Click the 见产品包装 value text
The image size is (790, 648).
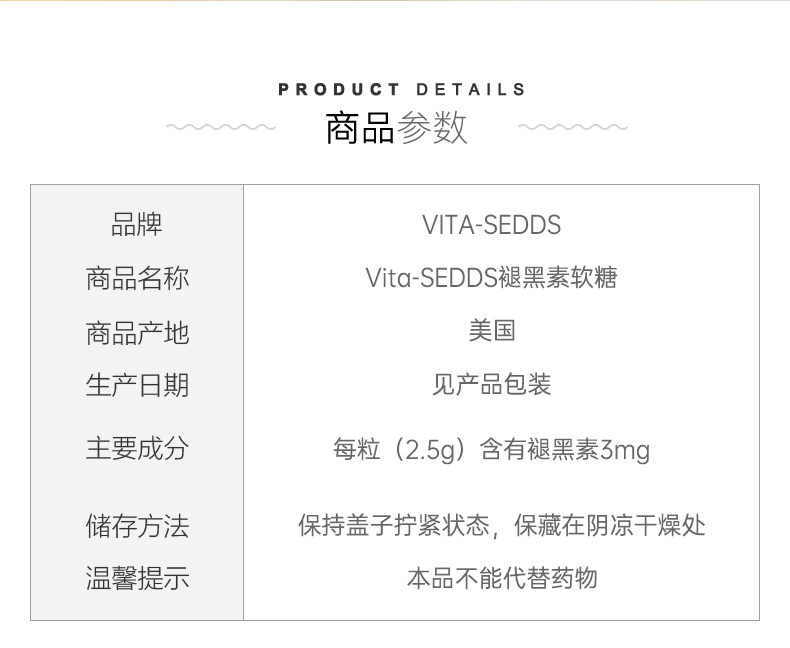(x=491, y=385)
